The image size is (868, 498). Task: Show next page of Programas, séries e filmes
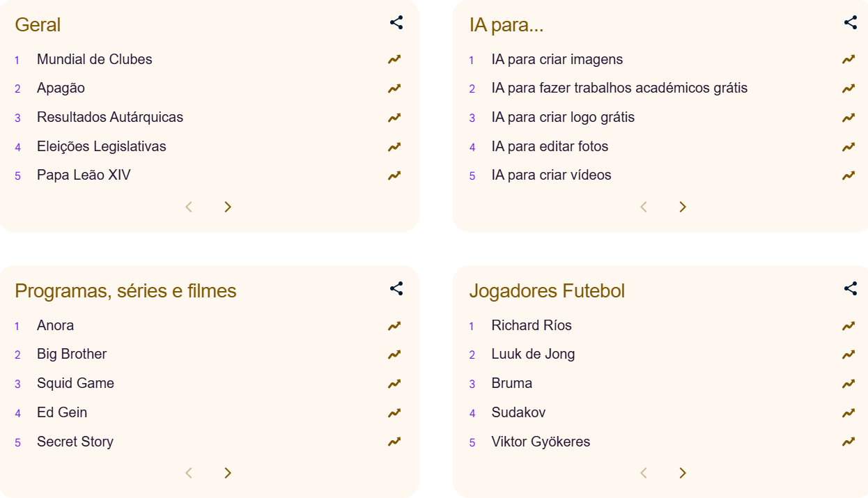tap(228, 473)
